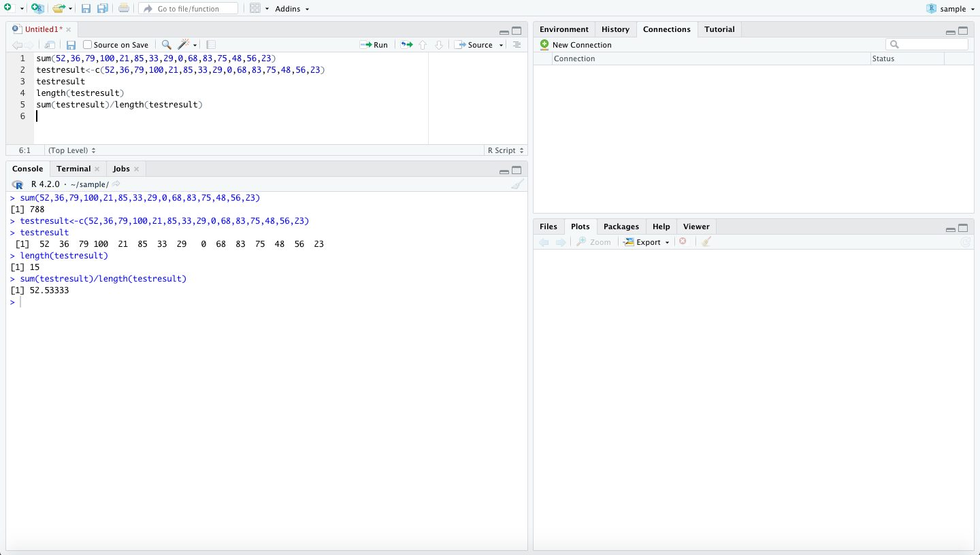
Task: Click the New Connection plus icon
Action: [x=544, y=45]
